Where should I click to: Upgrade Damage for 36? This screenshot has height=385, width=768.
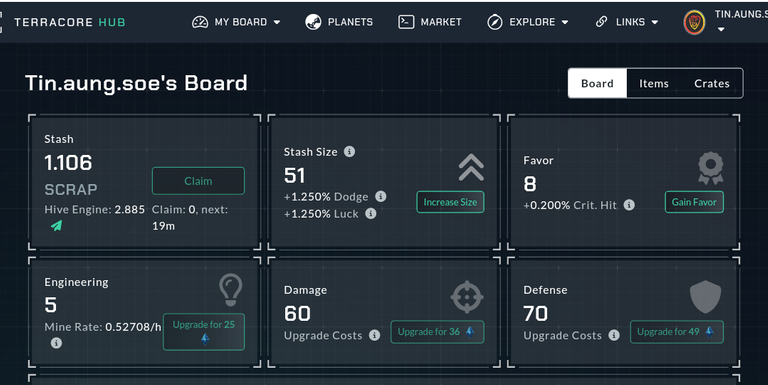(x=437, y=332)
